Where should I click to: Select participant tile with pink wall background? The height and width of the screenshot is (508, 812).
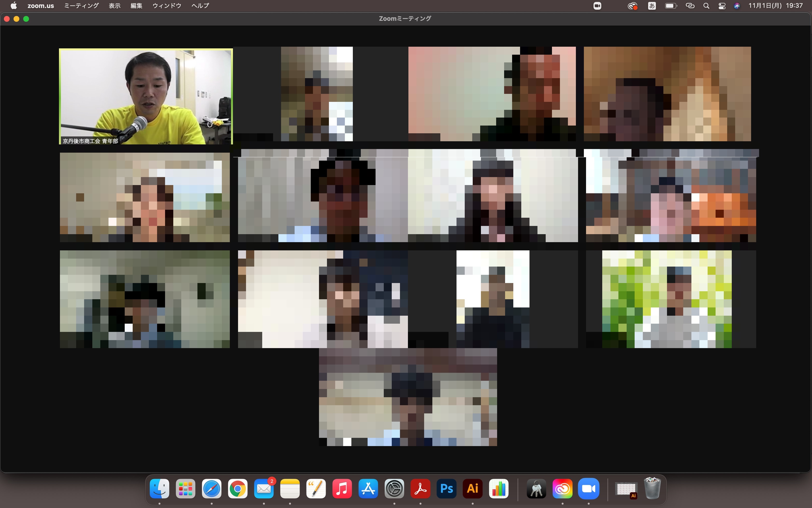(492, 94)
